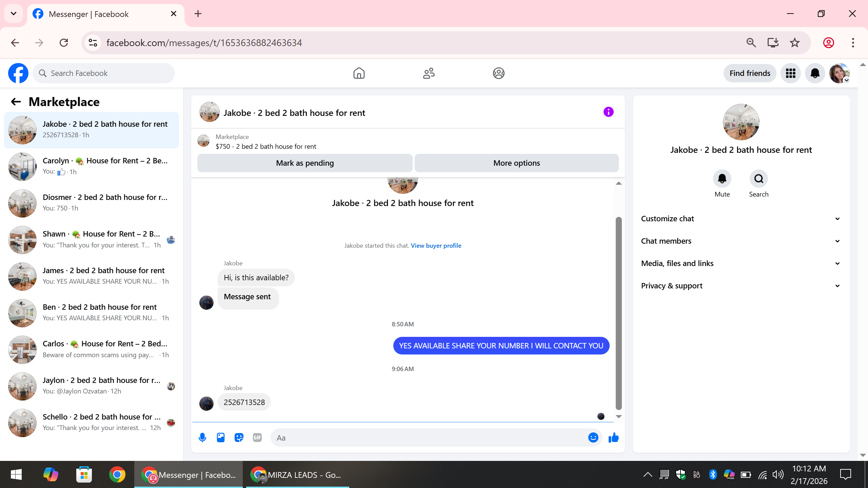868x488 pixels.
Task: Open the emoji picker in message box
Action: [593, 438]
